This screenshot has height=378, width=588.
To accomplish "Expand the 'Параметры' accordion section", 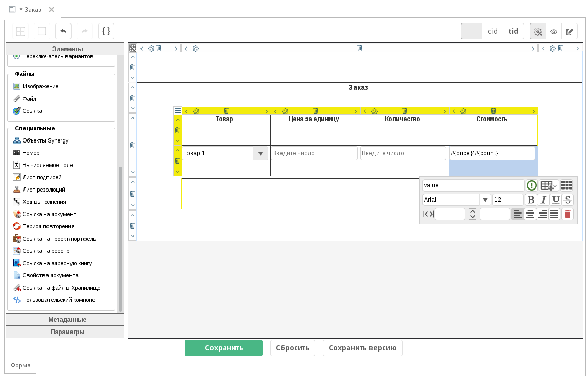I will click(65, 332).
